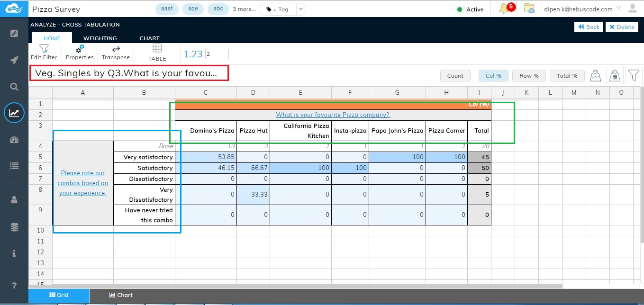Viewport: 644px width, 305px height.
Task: Open the info icon in sidebar
Action: click(x=14, y=253)
